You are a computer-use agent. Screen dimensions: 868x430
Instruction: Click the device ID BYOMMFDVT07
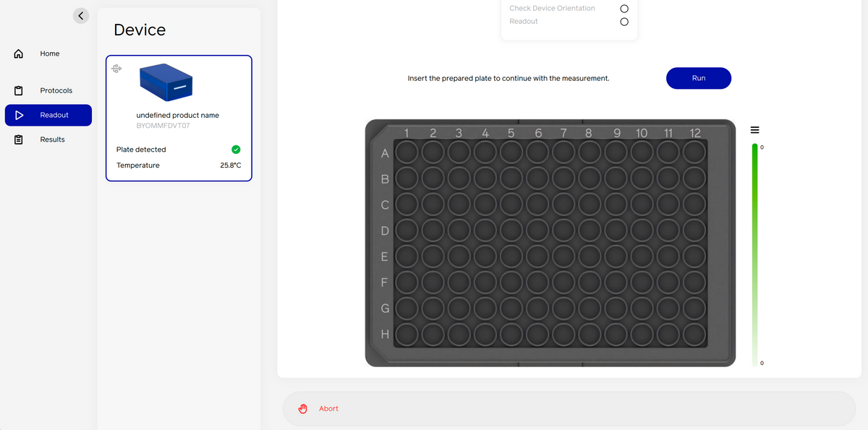tap(163, 126)
